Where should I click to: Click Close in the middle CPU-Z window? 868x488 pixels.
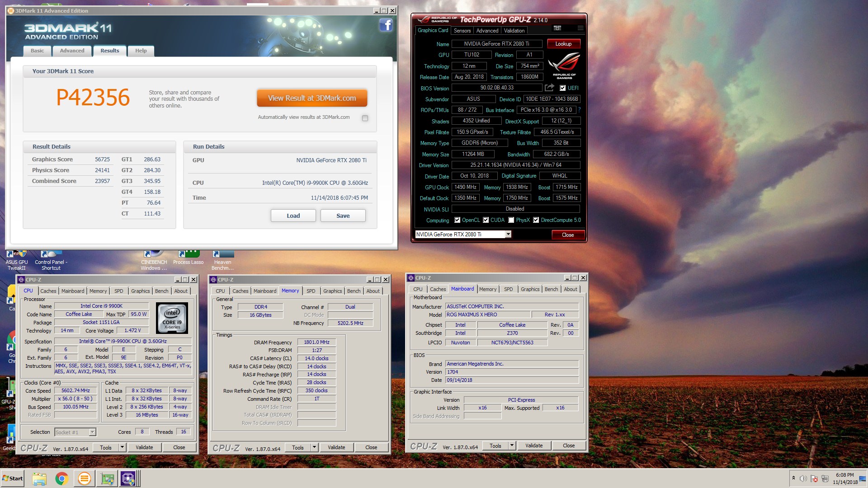371,447
